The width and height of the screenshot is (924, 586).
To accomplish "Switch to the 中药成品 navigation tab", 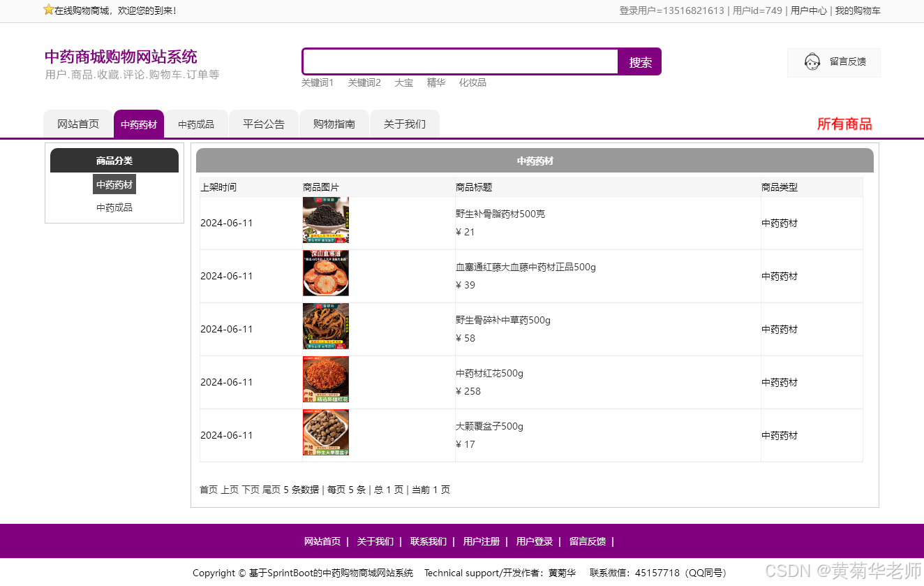I will (x=196, y=124).
